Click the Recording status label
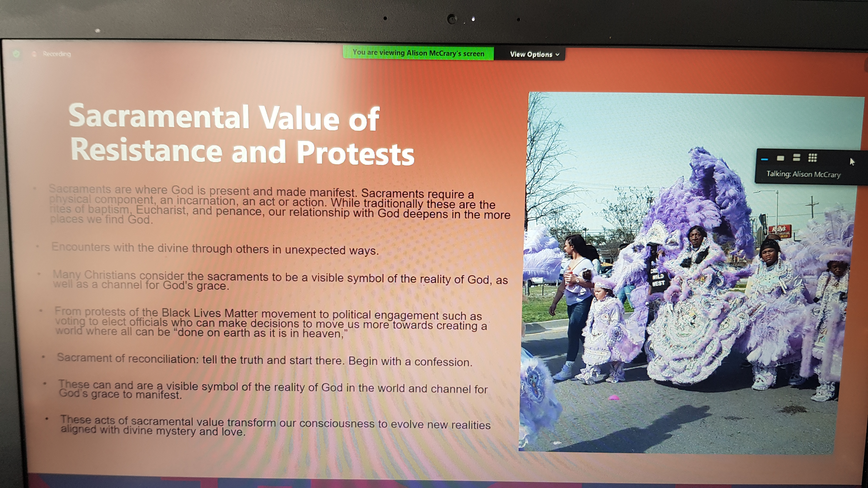 [57, 54]
